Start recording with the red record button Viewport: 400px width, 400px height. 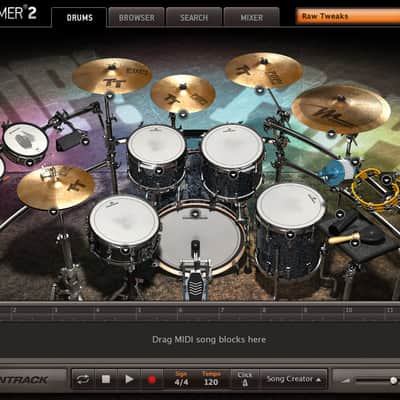(x=152, y=379)
